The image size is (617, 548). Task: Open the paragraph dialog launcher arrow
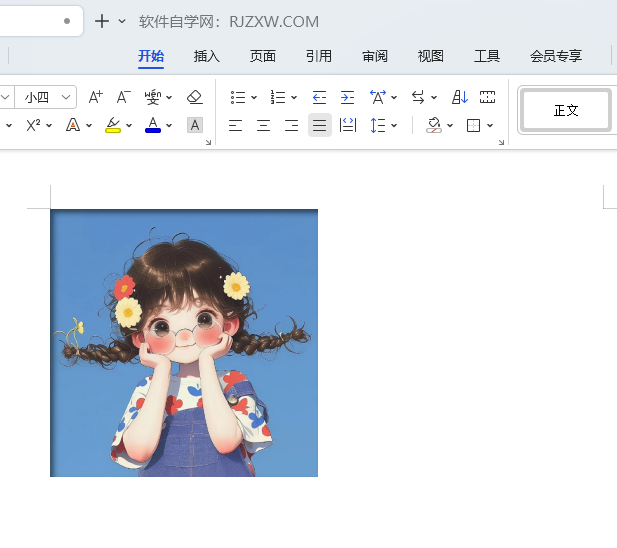(501, 142)
